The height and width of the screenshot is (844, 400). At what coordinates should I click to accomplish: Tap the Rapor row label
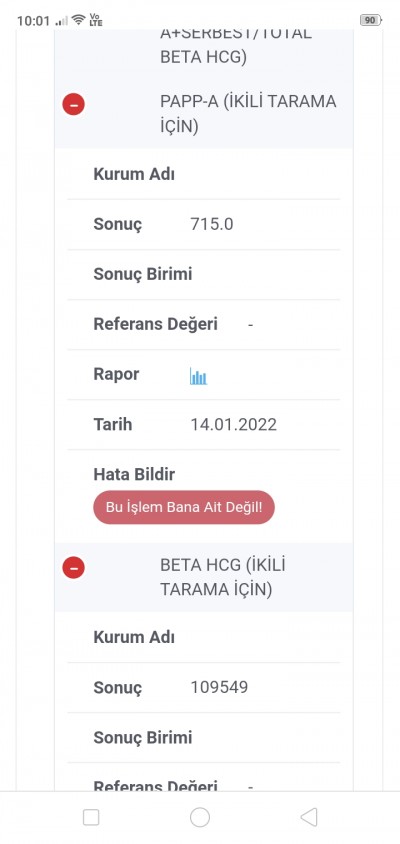pos(116,374)
